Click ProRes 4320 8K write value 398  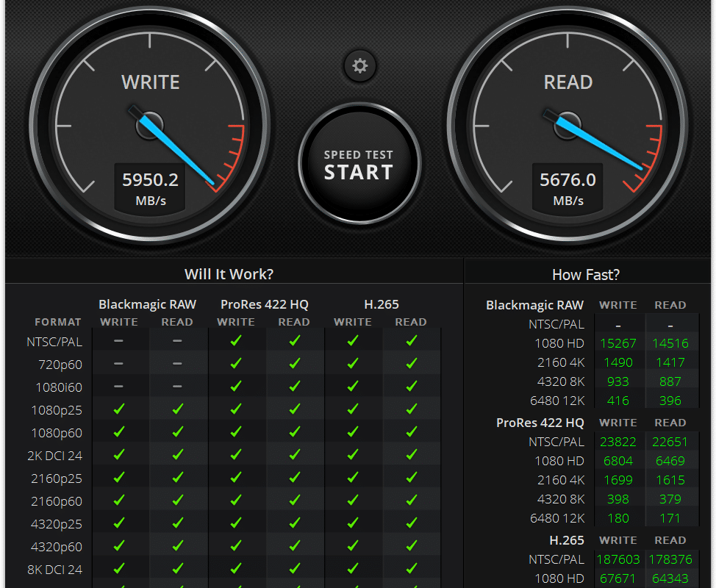tap(617, 500)
